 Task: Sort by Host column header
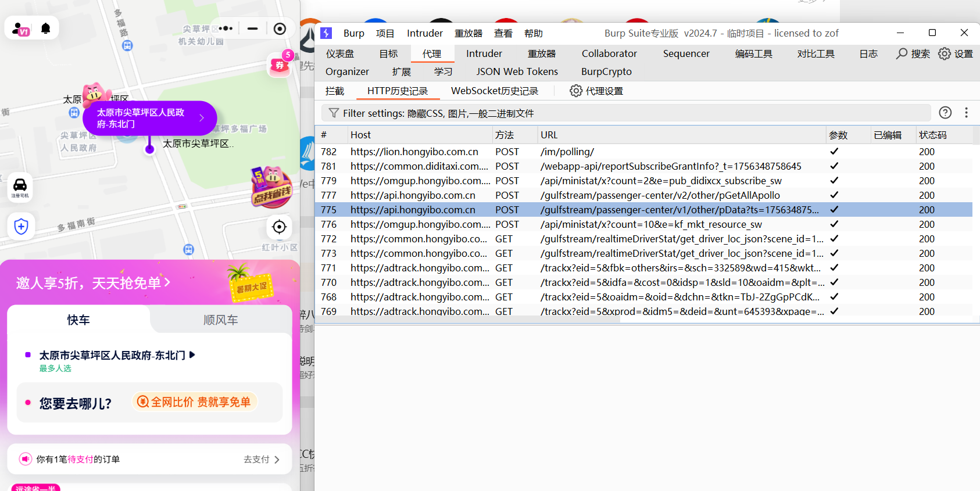coord(420,135)
